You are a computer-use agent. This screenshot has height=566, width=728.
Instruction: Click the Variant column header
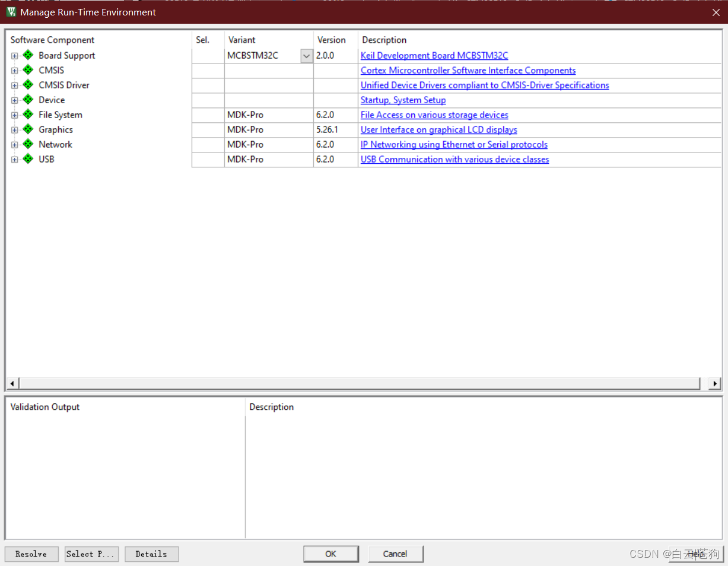pos(241,40)
